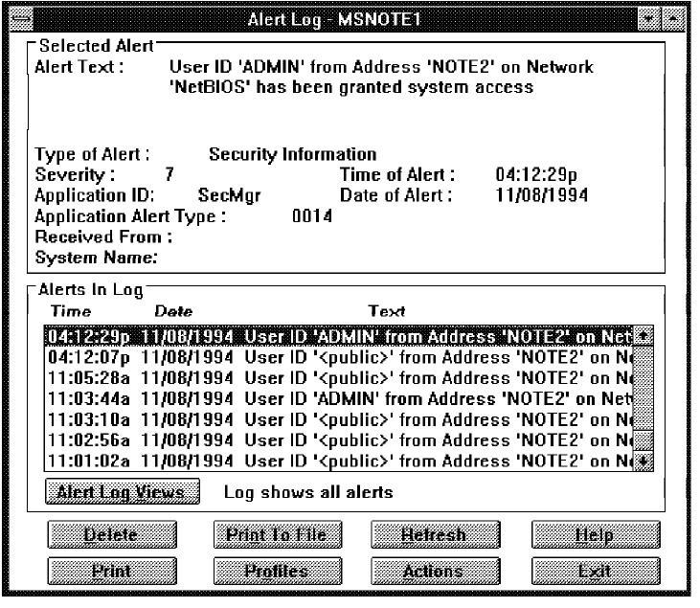Open the system menu box in title bar
Screen dimensions: 700x608
coord(21,19)
